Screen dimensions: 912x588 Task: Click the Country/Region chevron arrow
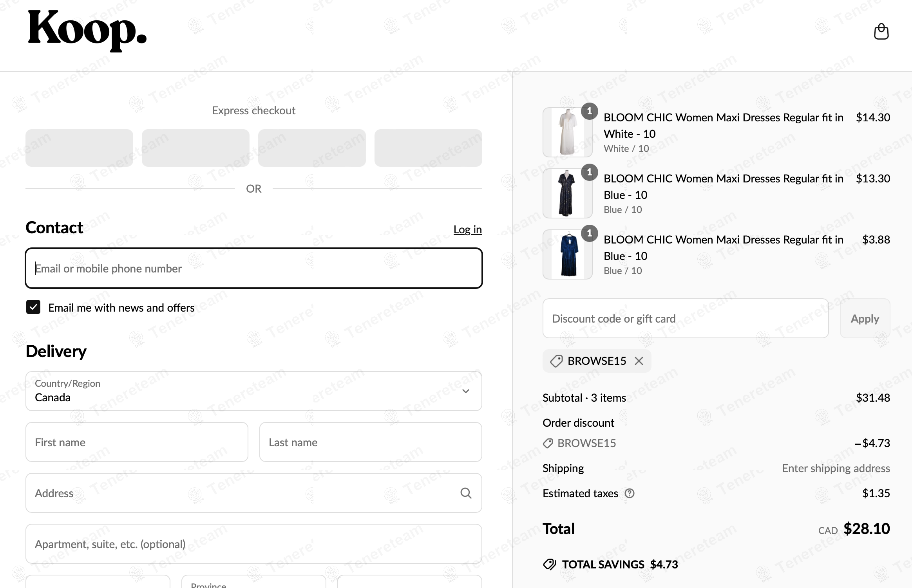click(x=466, y=391)
